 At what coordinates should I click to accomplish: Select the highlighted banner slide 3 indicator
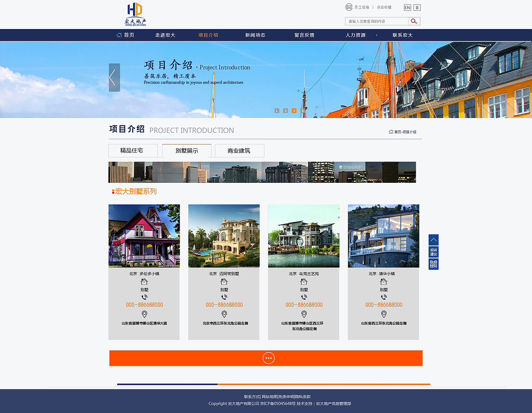click(x=294, y=111)
